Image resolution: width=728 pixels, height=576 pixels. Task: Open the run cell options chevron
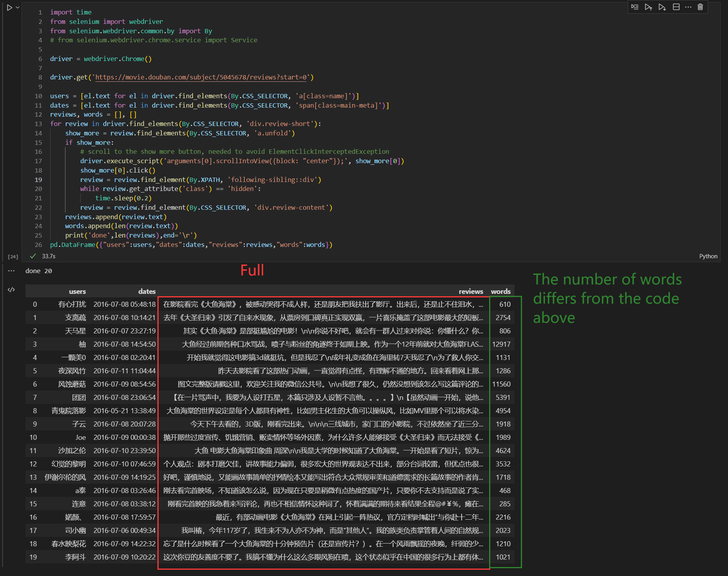(x=18, y=7)
